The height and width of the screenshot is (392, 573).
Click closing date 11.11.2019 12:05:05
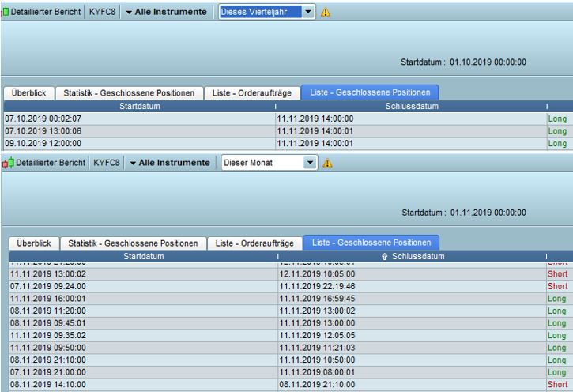click(317, 335)
